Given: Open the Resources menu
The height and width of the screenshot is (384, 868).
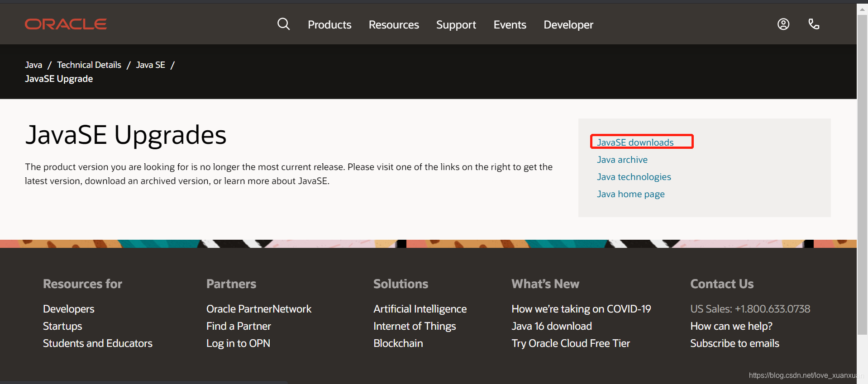Looking at the screenshot, I should [x=394, y=25].
